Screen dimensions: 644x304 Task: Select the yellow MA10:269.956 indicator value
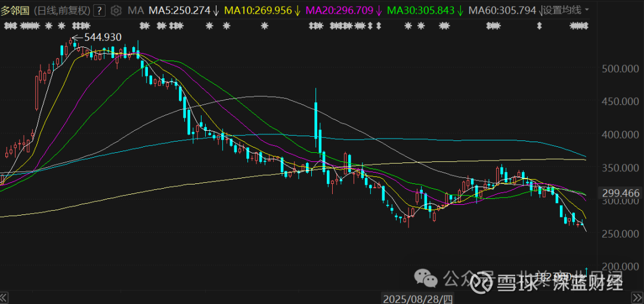click(x=257, y=10)
